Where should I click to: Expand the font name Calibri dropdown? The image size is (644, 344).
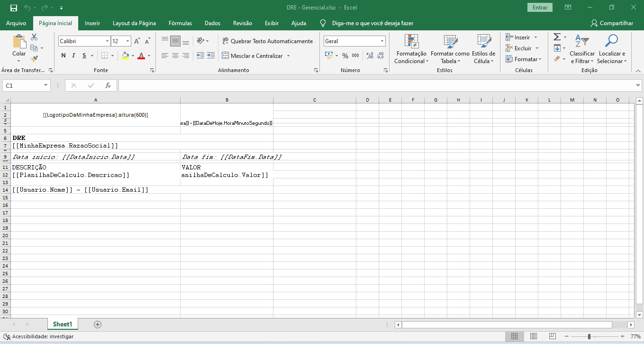tap(107, 41)
